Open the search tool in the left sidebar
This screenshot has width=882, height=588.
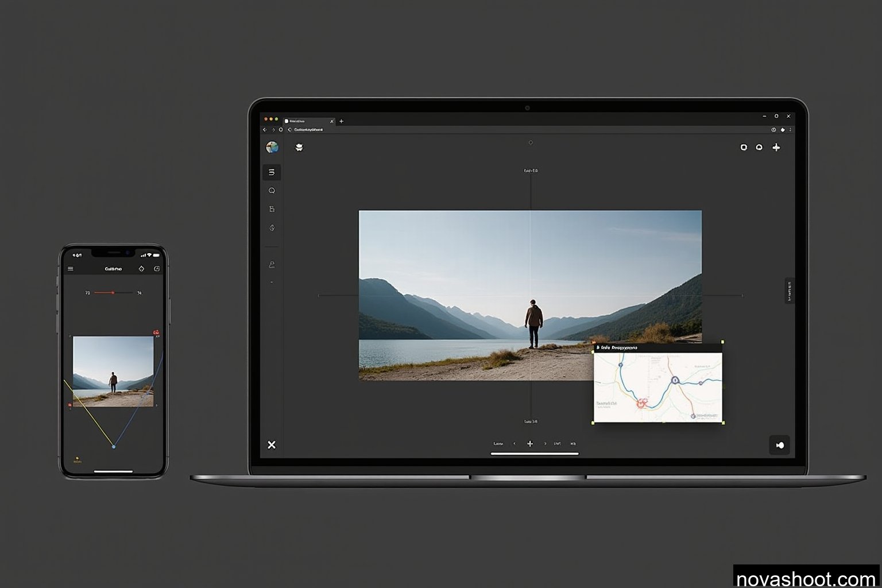272,191
